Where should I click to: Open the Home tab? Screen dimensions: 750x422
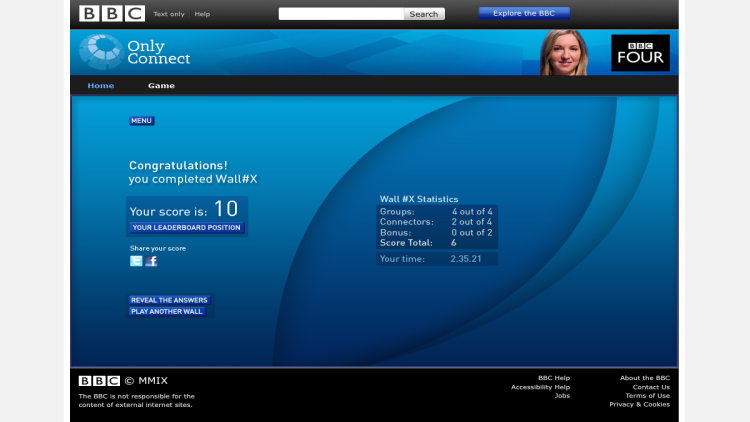(100, 86)
